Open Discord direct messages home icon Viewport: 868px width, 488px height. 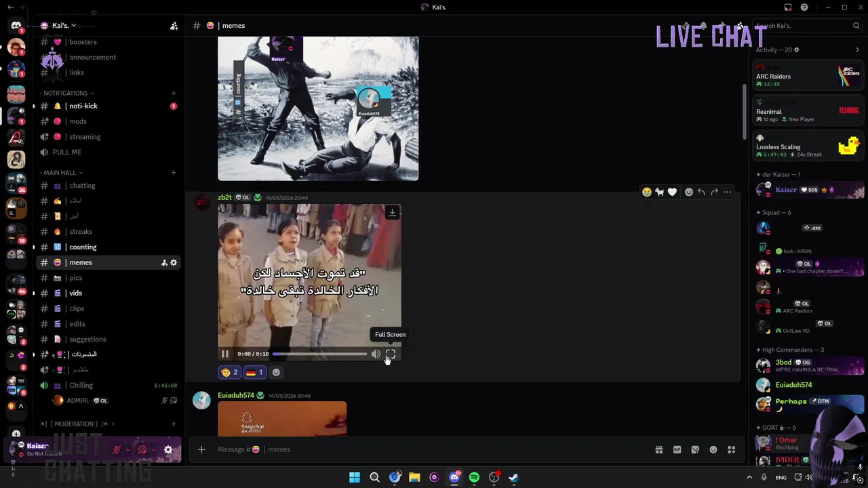click(x=16, y=26)
